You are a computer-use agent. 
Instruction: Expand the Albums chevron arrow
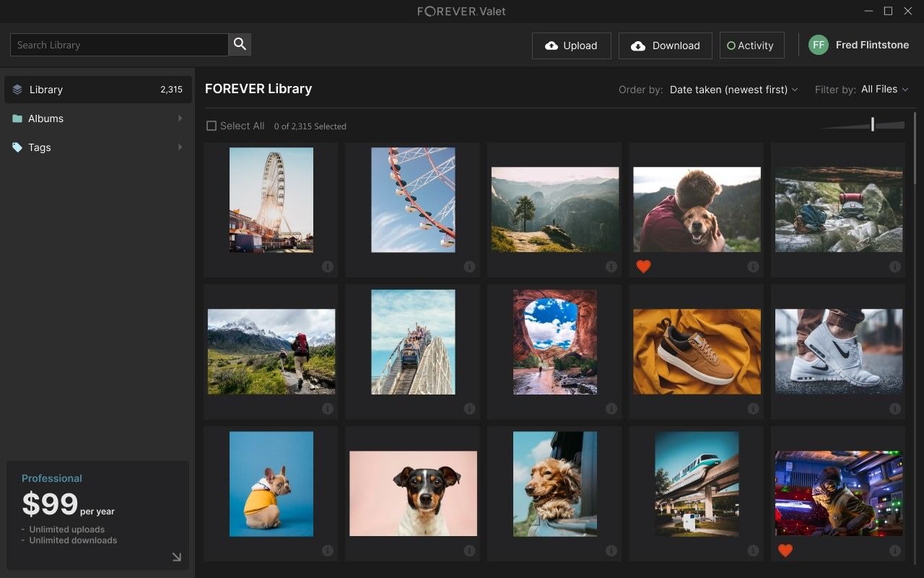point(180,118)
